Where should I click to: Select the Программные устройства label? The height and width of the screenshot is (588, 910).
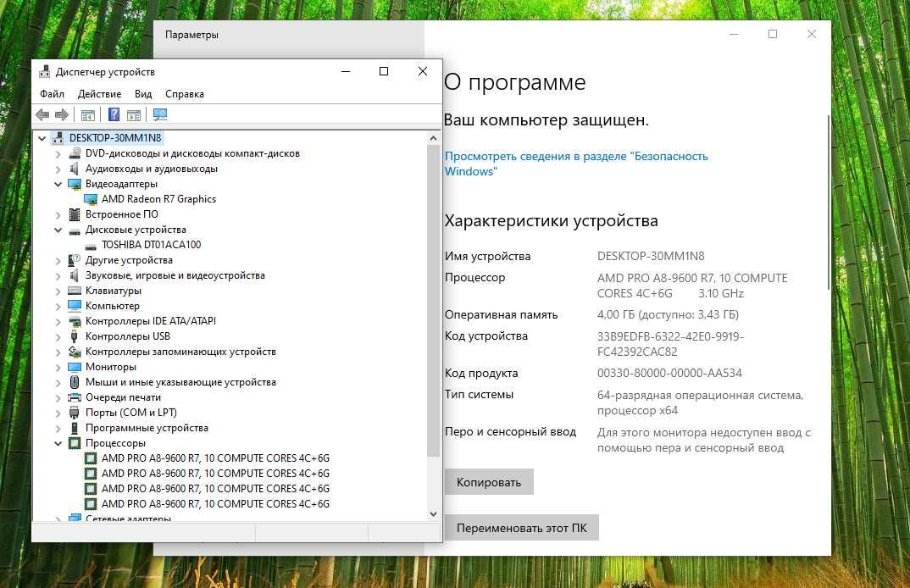coord(147,428)
